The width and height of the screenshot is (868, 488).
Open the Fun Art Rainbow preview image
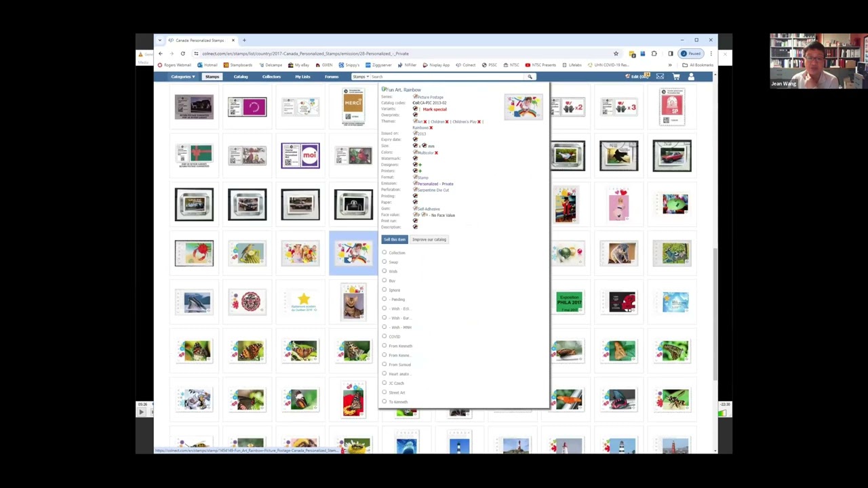(x=524, y=106)
